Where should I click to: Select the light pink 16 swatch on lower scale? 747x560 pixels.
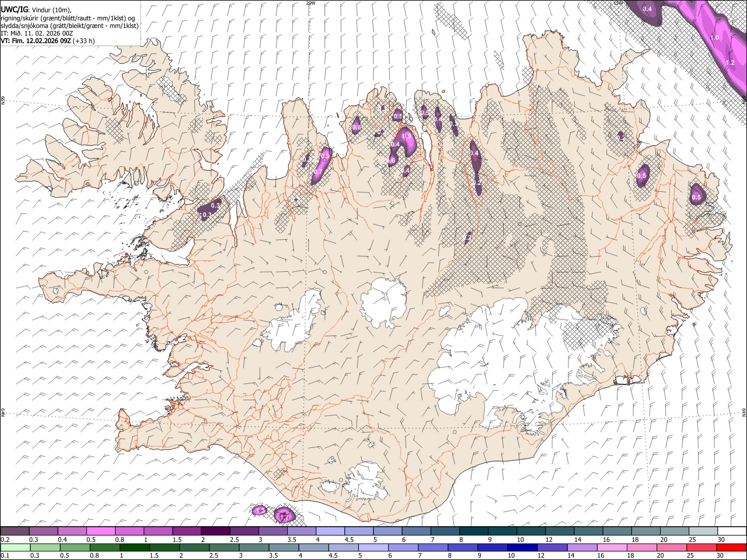[611, 547]
